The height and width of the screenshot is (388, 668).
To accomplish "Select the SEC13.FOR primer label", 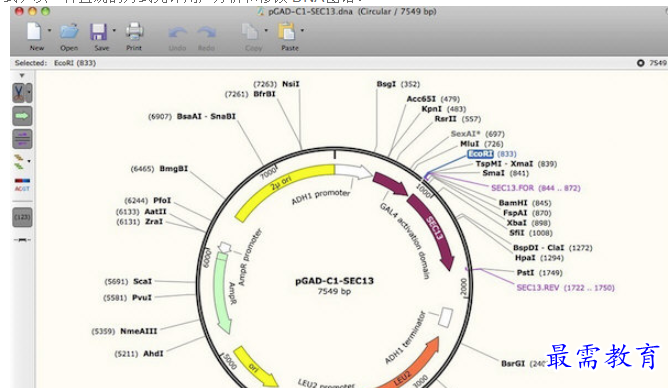I will point(536,188).
